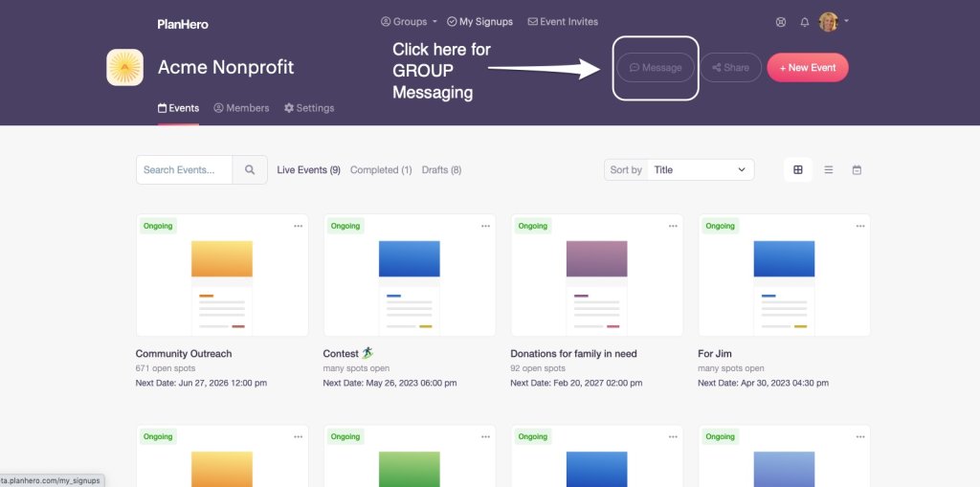Switch to list view layout

829,170
